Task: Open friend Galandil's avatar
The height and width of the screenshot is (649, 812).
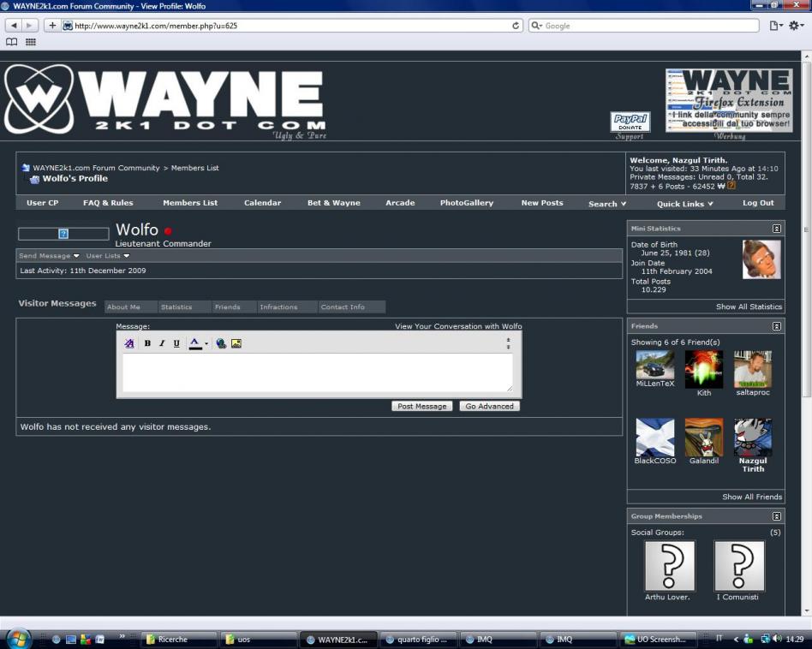Action: (704, 438)
